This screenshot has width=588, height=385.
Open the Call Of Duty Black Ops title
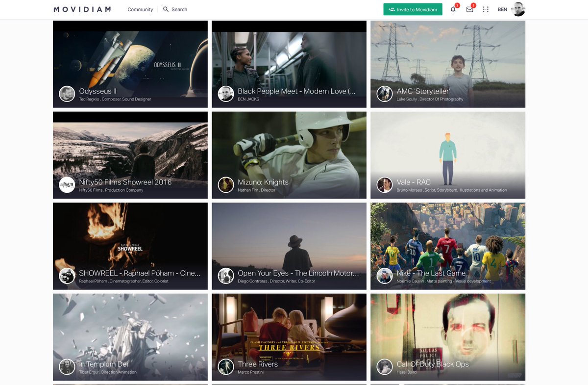tap(433, 364)
